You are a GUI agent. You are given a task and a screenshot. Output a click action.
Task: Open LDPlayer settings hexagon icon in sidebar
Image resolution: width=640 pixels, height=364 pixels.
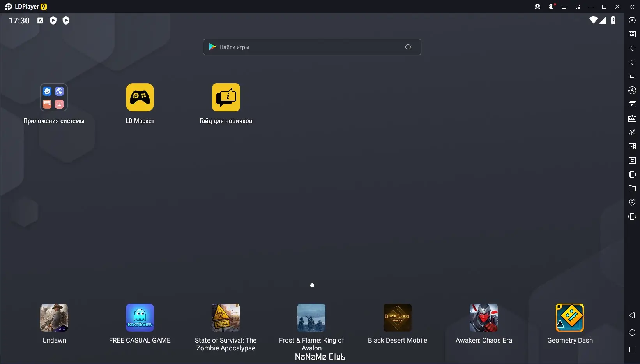tap(632, 20)
